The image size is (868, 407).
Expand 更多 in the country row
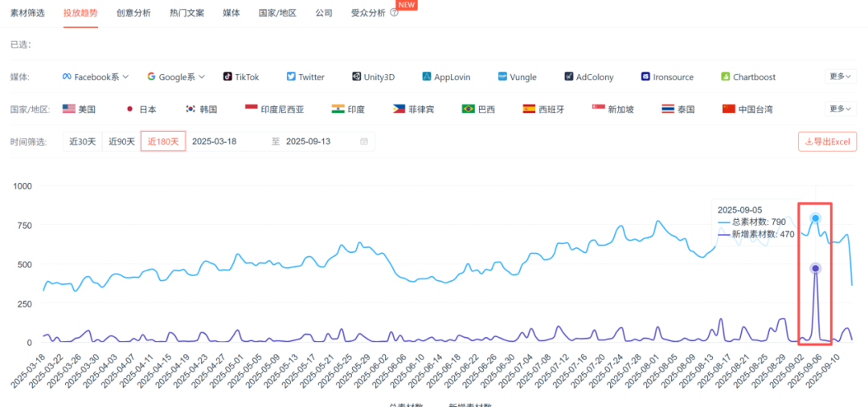tap(841, 109)
